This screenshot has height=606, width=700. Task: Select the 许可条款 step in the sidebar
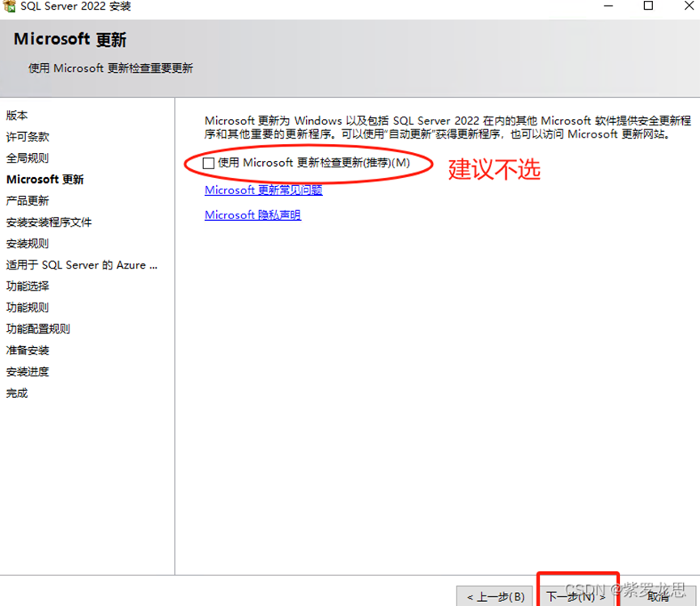[28, 137]
